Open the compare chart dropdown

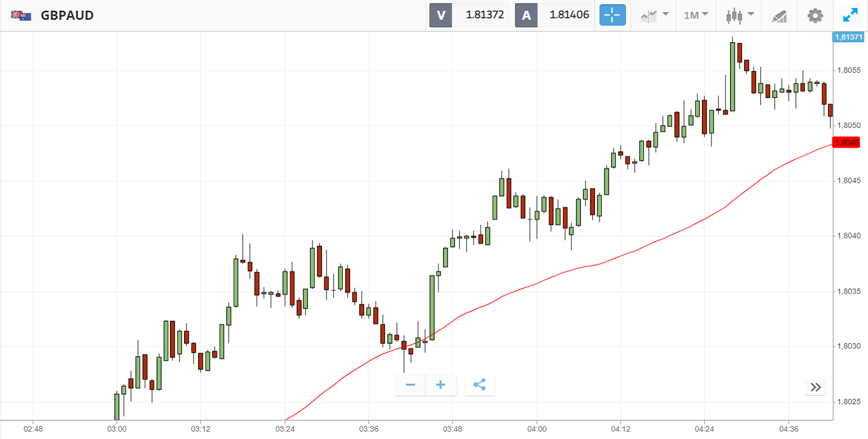(x=655, y=15)
